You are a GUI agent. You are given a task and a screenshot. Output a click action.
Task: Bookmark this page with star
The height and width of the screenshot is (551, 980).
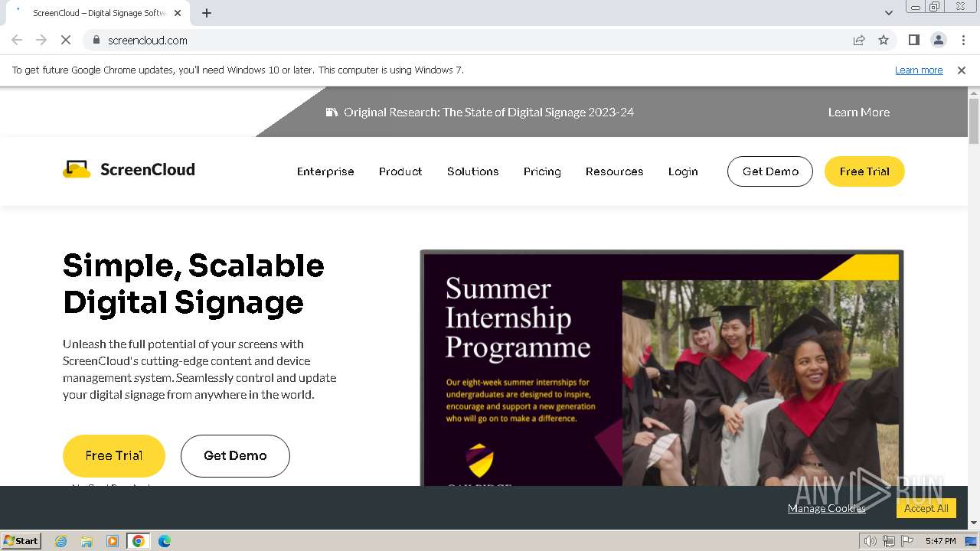tap(884, 40)
